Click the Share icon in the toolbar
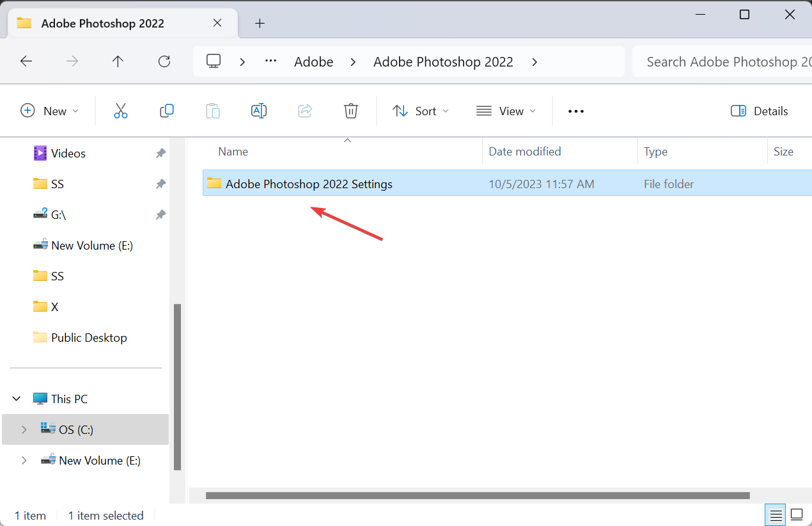Image resolution: width=812 pixels, height=526 pixels. [305, 111]
